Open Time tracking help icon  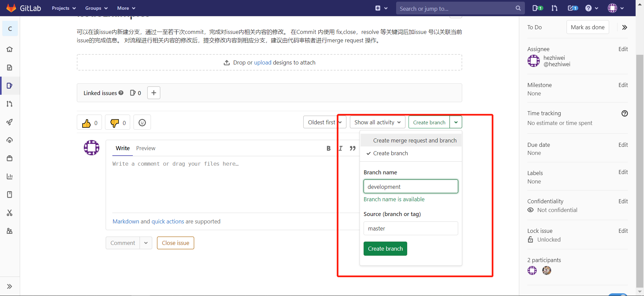coord(625,113)
